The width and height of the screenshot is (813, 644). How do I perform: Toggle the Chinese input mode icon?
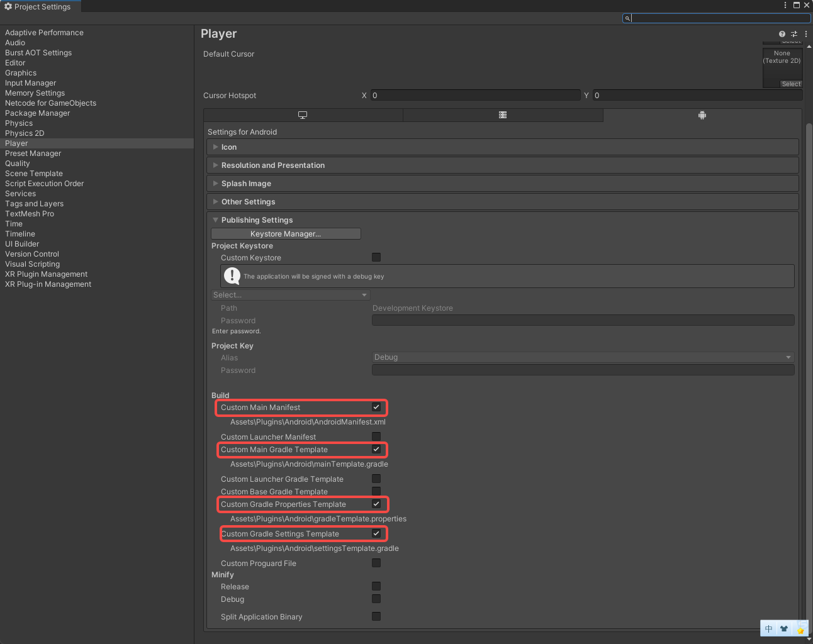click(768, 628)
